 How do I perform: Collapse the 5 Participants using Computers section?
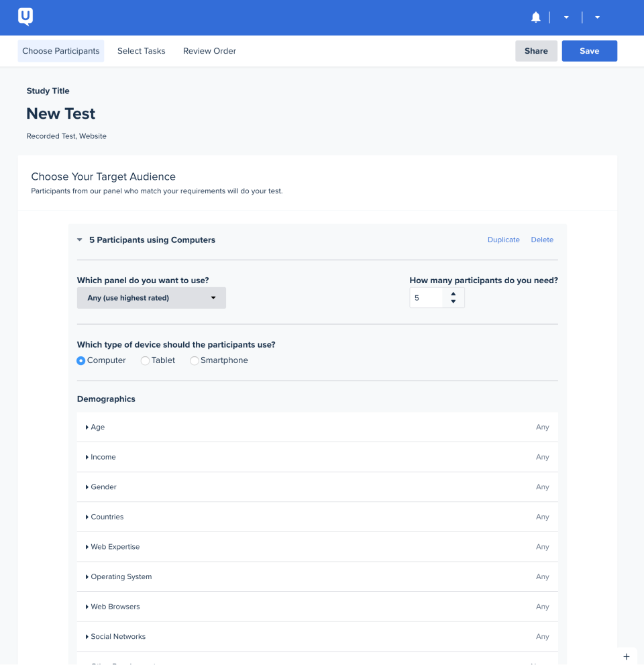[79, 240]
